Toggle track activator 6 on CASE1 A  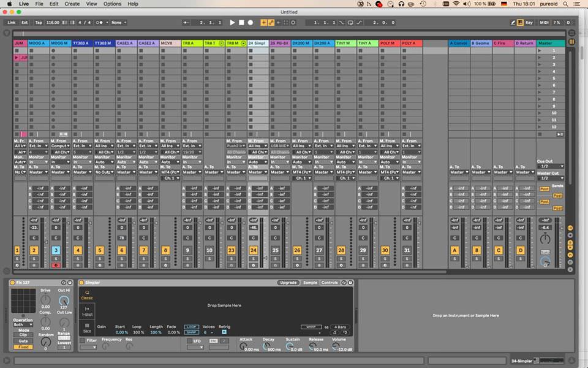(121, 250)
